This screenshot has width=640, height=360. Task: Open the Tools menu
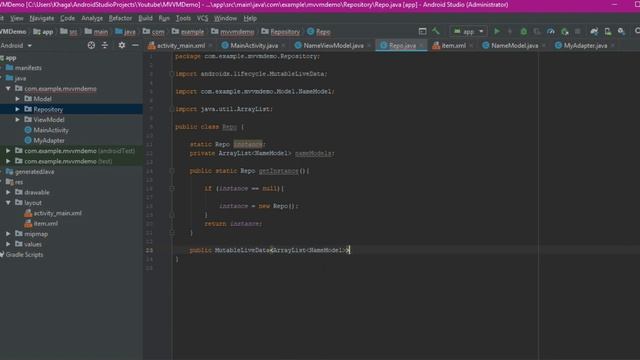183,18
